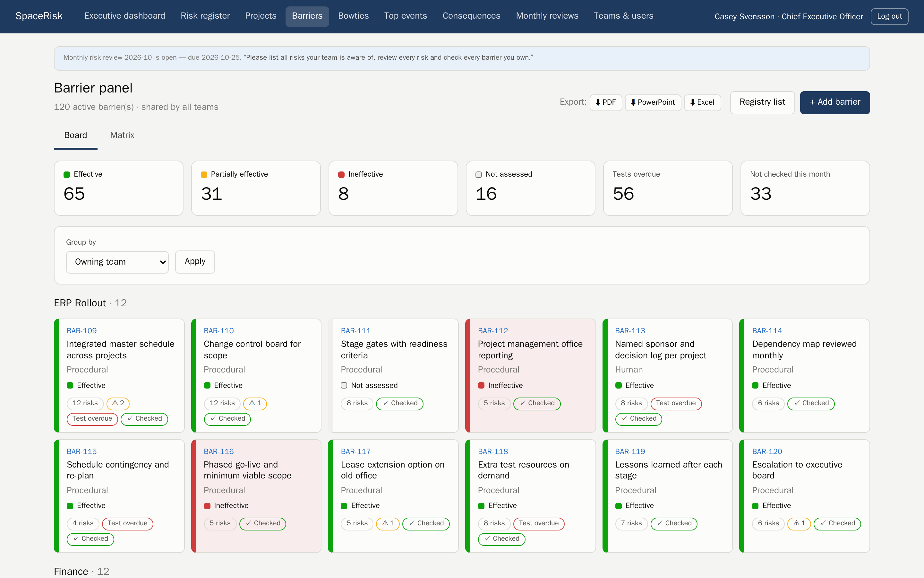Open the Partially effective summary card
The height and width of the screenshot is (578, 924).
coord(256,188)
